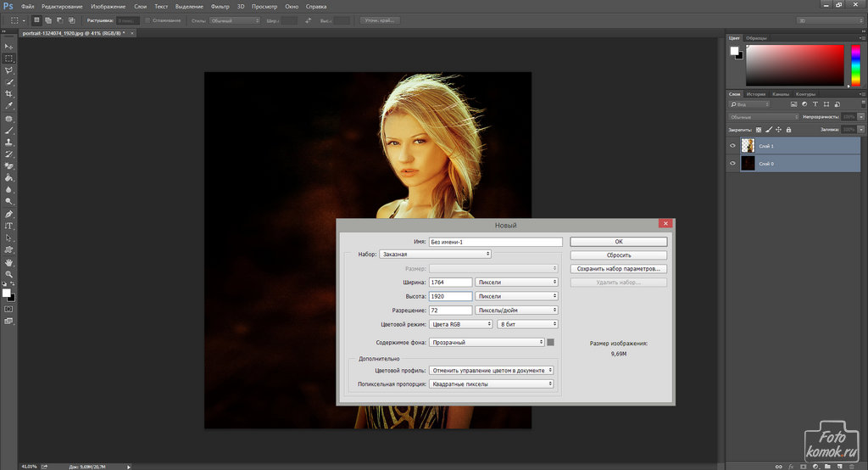
Task: Expand the Цветовой профиль dropdown
Action: pyautogui.click(x=491, y=371)
